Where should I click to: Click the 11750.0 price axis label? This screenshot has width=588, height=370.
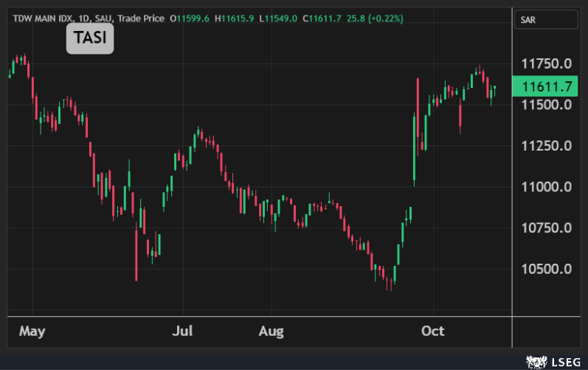point(547,64)
